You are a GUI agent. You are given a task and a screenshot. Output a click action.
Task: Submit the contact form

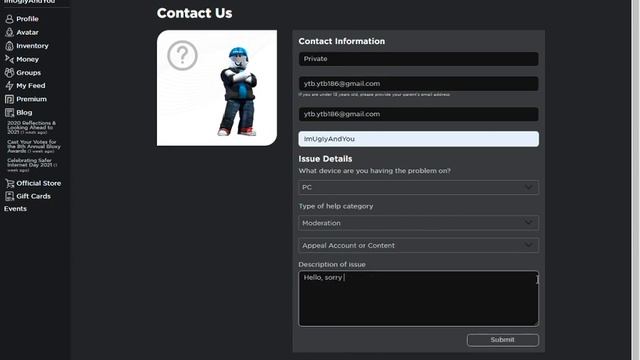(502, 340)
